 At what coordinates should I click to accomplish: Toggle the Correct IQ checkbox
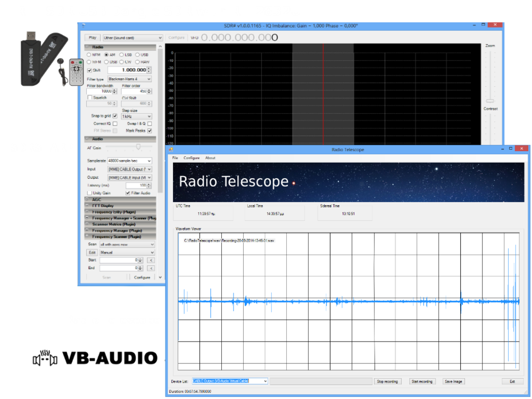pos(115,123)
